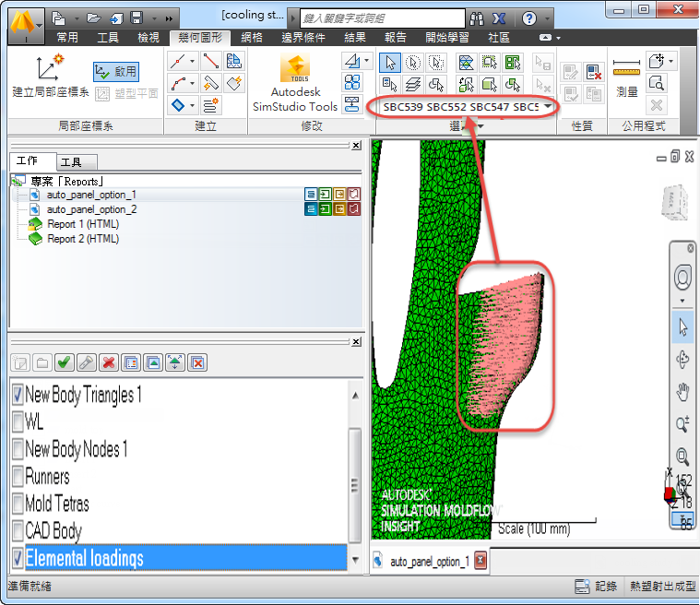Image resolution: width=700 pixels, height=605 pixels.
Task: Expand the line creation tool dropdown arrow
Action: [x=193, y=61]
